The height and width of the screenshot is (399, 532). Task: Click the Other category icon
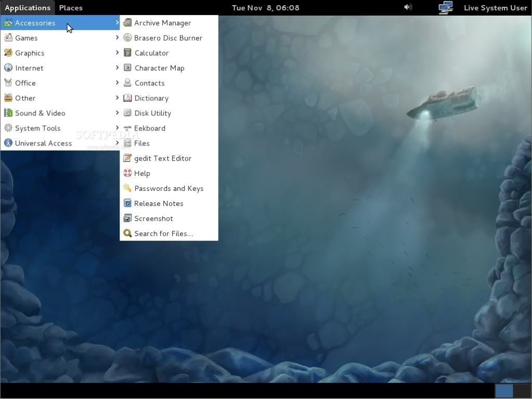click(8, 98)
